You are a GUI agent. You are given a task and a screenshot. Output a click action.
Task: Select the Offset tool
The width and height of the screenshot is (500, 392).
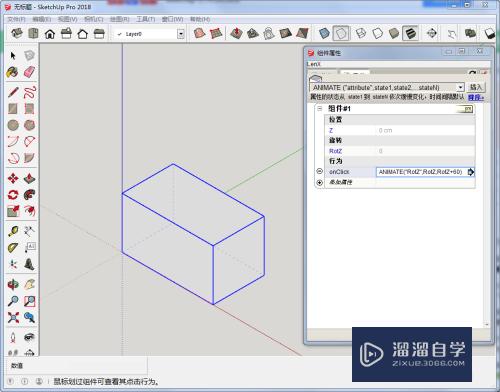coord(29,211)
